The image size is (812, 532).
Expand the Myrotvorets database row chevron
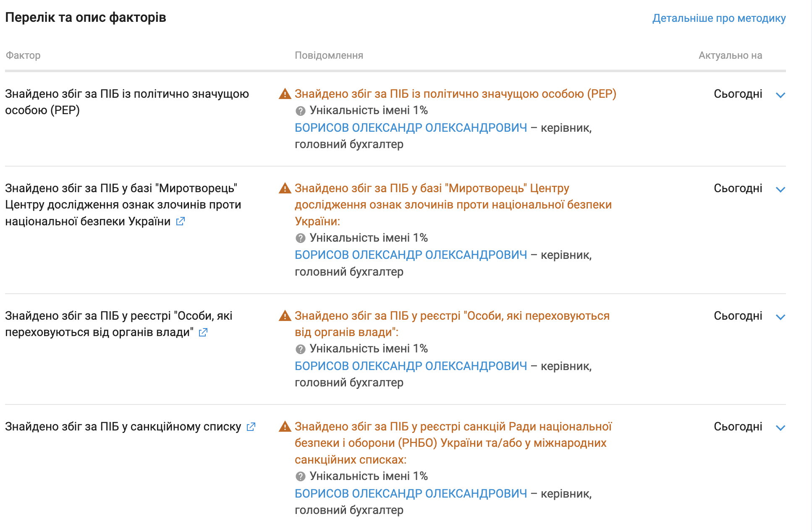(781, 189)
